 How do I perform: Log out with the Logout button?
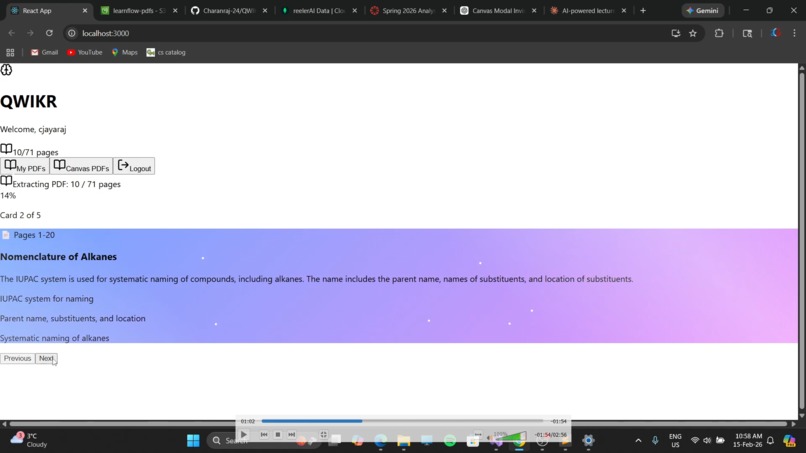pyautogui.click(x=134, y=166)
